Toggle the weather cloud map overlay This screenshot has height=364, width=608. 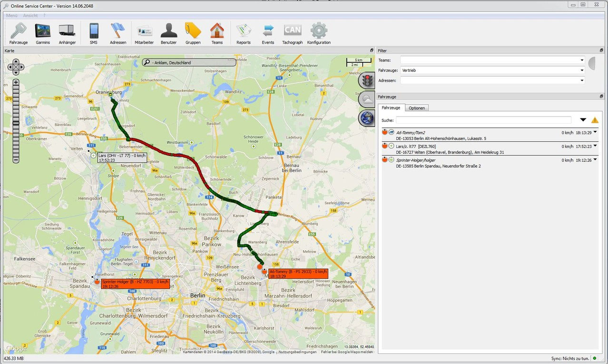click(367, 99)
